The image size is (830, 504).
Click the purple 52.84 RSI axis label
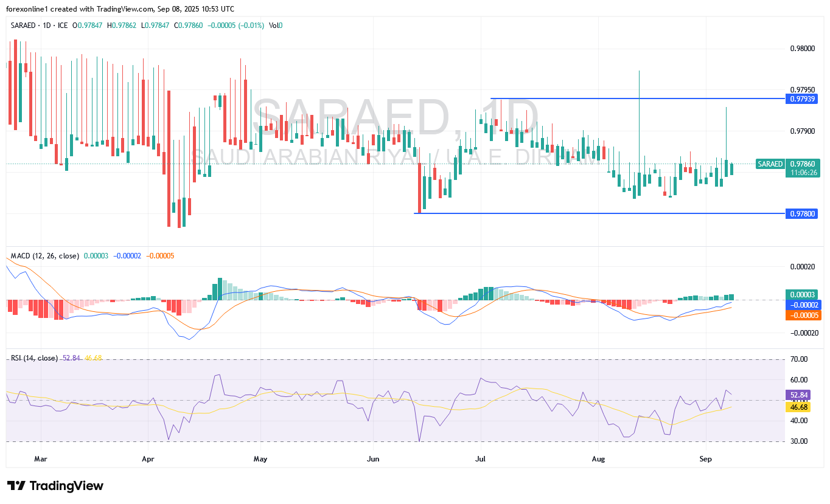[799, 395]
